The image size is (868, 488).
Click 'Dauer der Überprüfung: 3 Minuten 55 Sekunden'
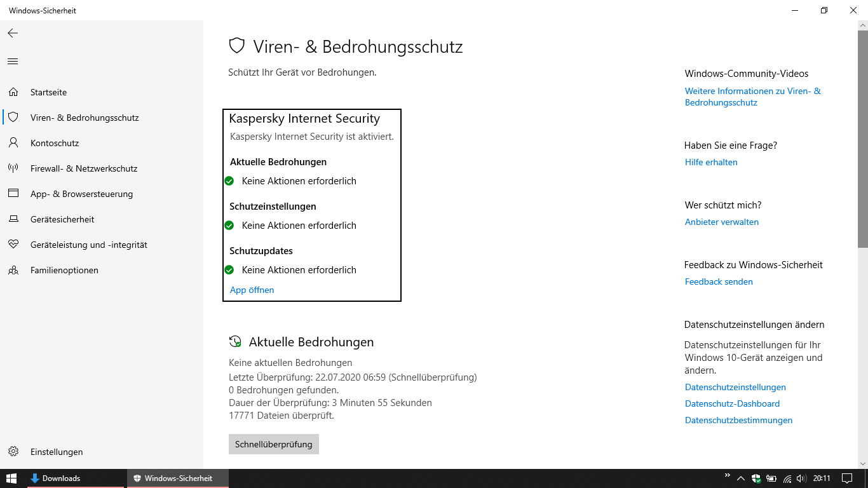click(330, 402)
